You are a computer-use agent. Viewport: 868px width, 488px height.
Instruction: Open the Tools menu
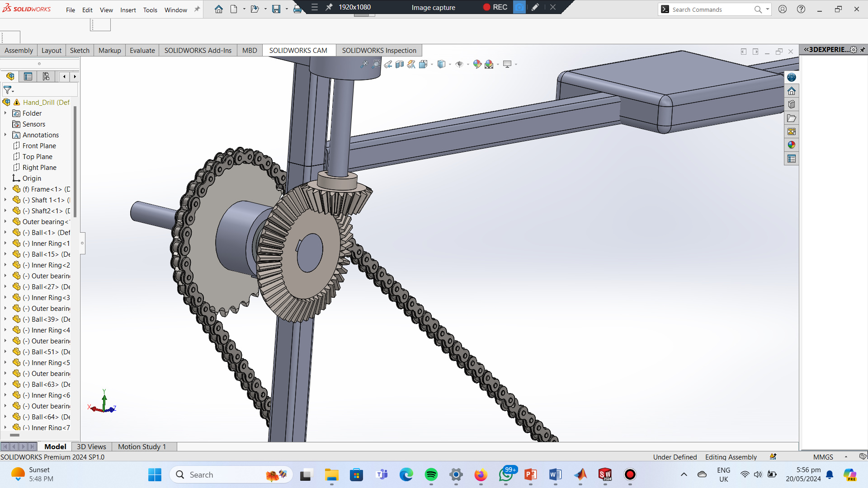tap(150, 10)
